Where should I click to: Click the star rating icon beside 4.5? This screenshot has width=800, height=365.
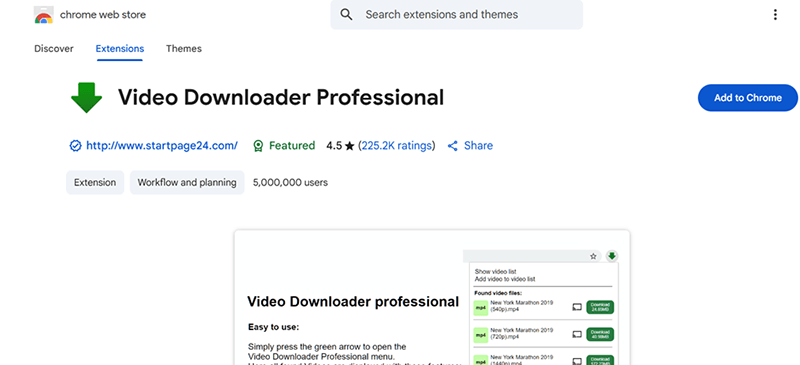[349, 147]
